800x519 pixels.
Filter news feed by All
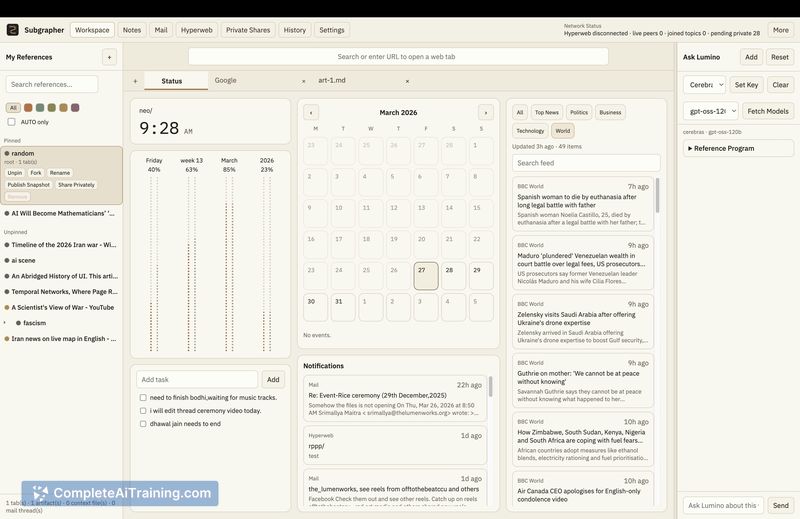point(519,112)
